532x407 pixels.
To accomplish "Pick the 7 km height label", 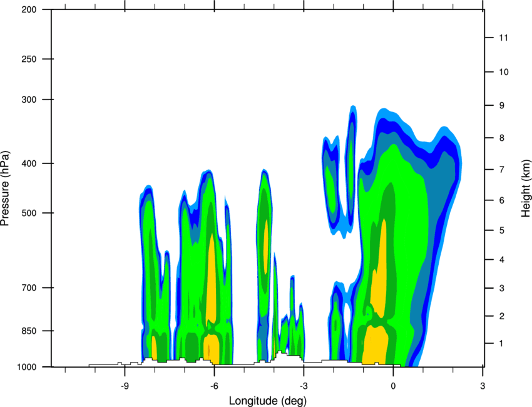I will (502, 169).
